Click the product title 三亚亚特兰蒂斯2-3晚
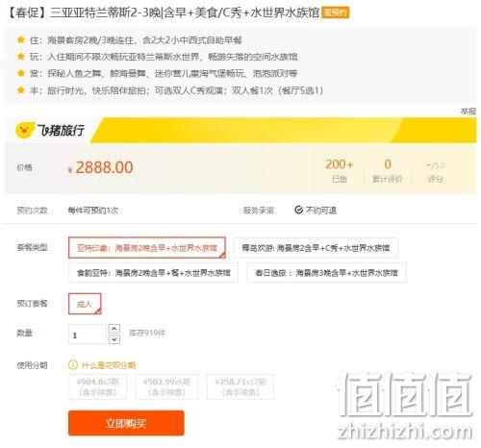The width and height of the screenshot is (481, 448). [x=164, y=12]
